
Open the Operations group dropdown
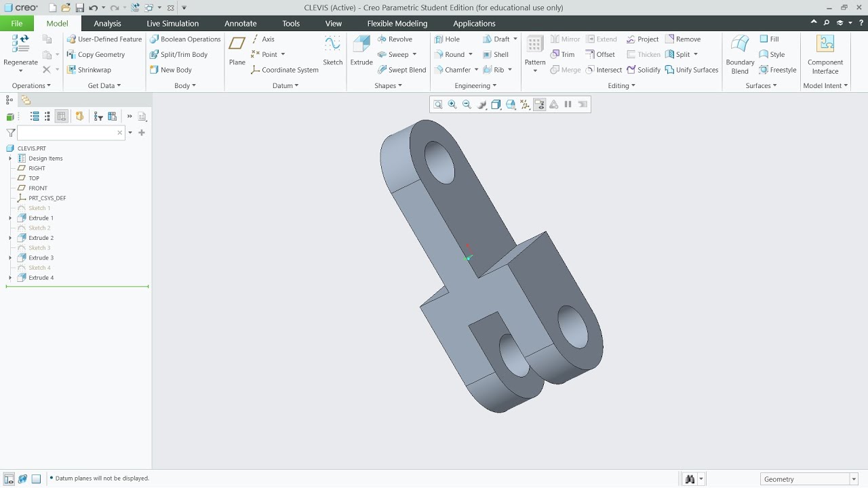click(31, 85)
